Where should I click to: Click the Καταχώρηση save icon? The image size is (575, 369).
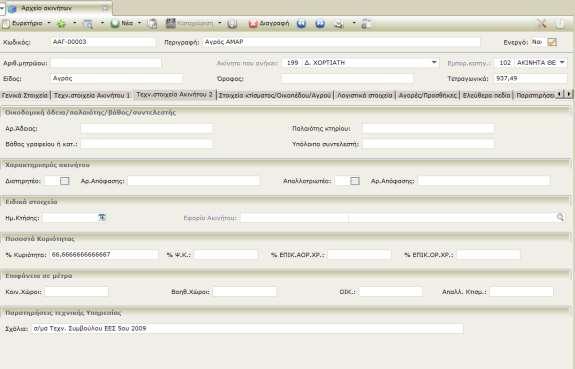[x=189, y=23]
